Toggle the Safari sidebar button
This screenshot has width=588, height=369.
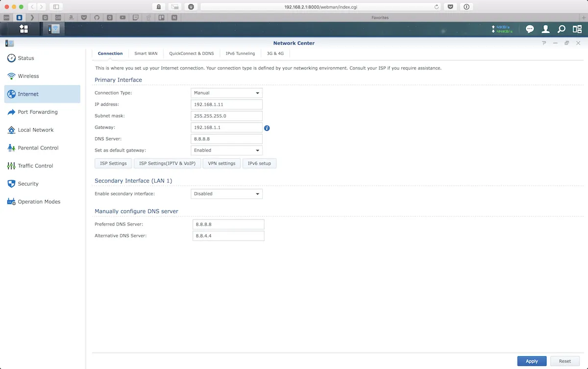click(x=56, y=7)
